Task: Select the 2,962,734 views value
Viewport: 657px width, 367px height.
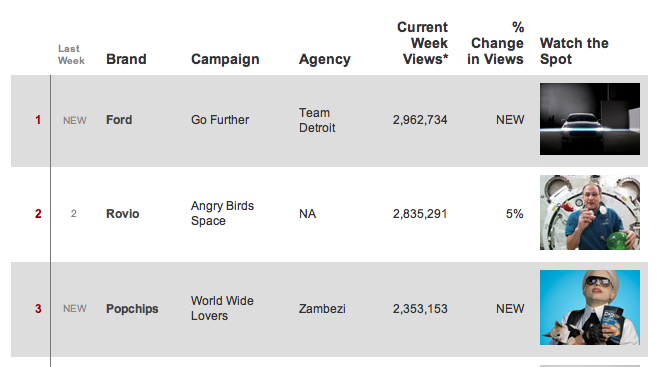Action: (420, 120)
